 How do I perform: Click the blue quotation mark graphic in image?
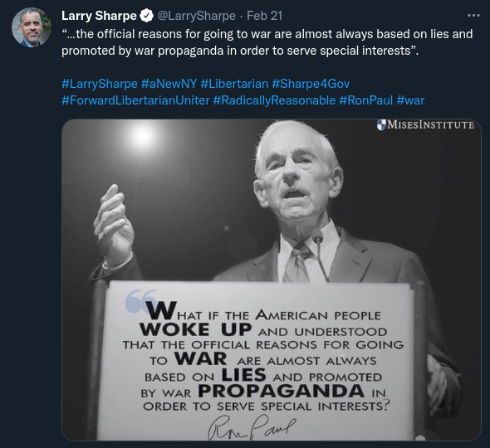(x=141, y=301)
